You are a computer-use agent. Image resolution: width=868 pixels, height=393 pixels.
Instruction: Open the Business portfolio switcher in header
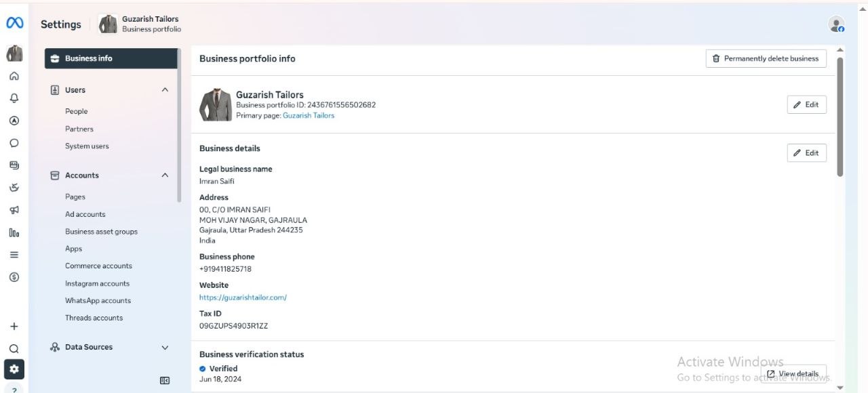[x=140, y=24]
